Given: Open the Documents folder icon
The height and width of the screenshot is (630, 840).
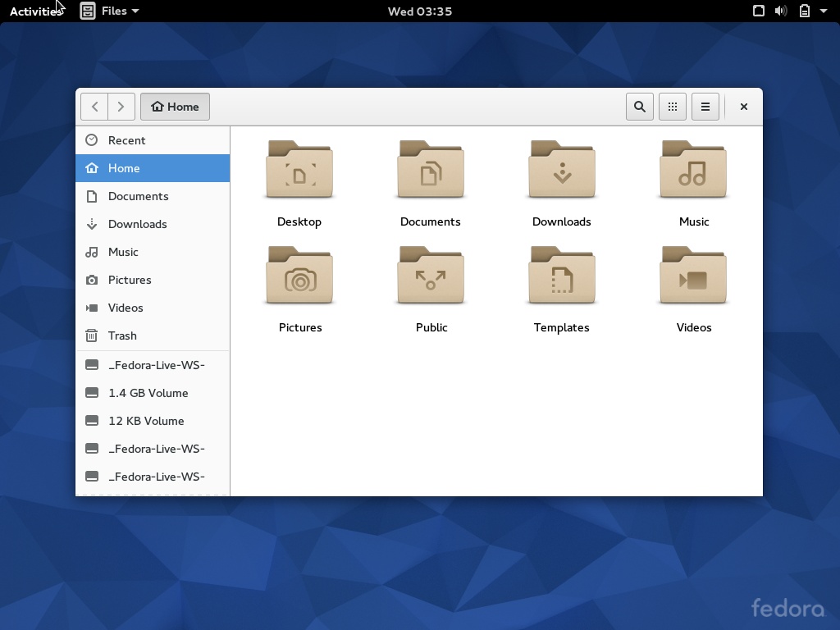Looking at the screenshot, I should pos(430,170).
